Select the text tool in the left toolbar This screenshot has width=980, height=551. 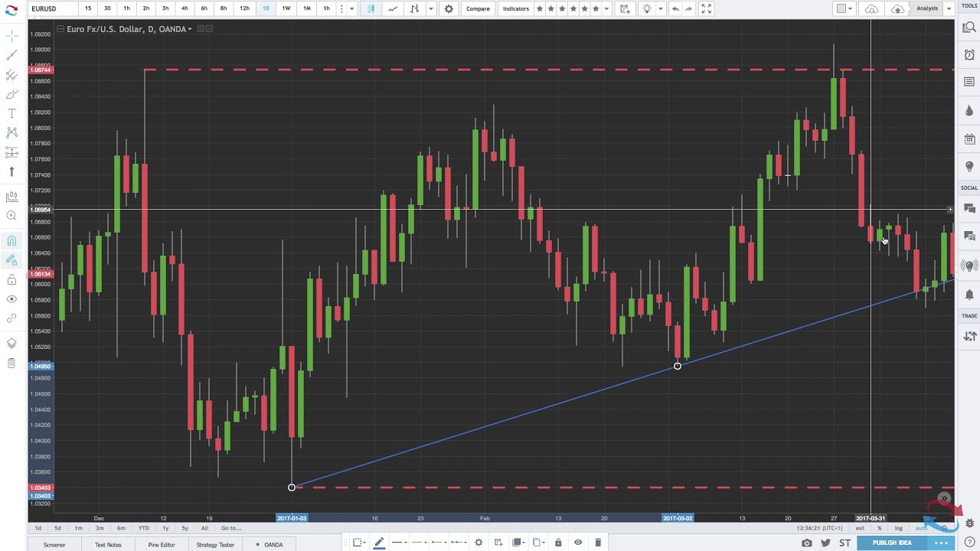(x=11, y=113)
